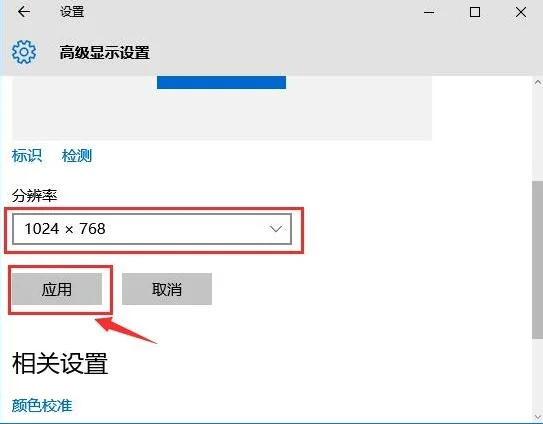543x424 pixels.
Task: Open the 颜色校准 link
Action: [x=42, y=406]
